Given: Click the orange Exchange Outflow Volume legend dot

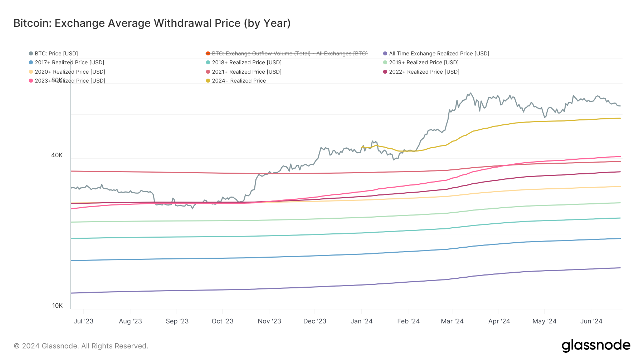Looking at the screenshot, I should 208,54.
